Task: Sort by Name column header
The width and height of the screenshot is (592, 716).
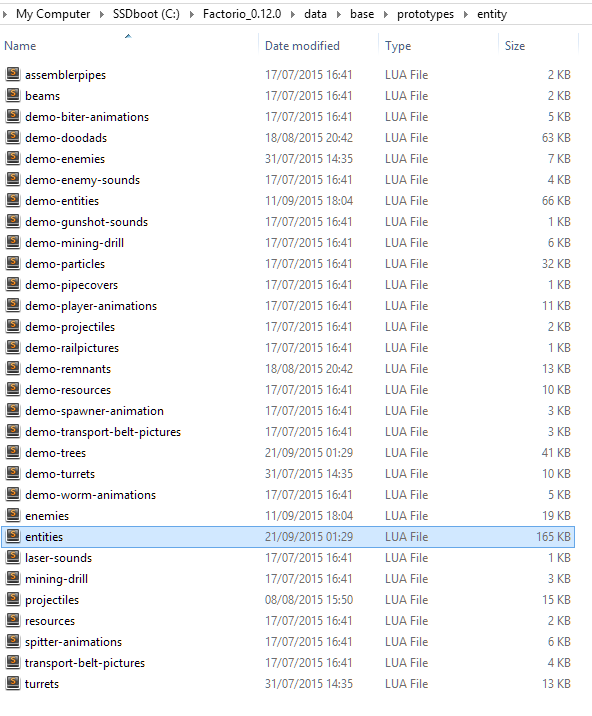Action: (20, 46)
